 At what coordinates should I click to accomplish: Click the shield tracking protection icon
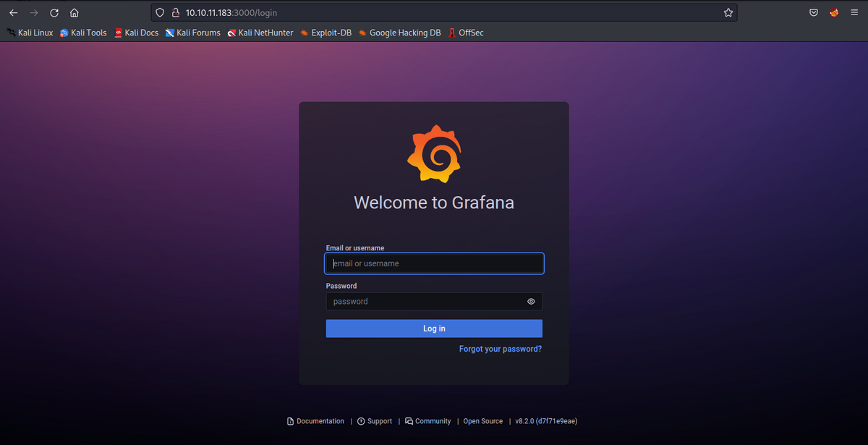point(161,13)
